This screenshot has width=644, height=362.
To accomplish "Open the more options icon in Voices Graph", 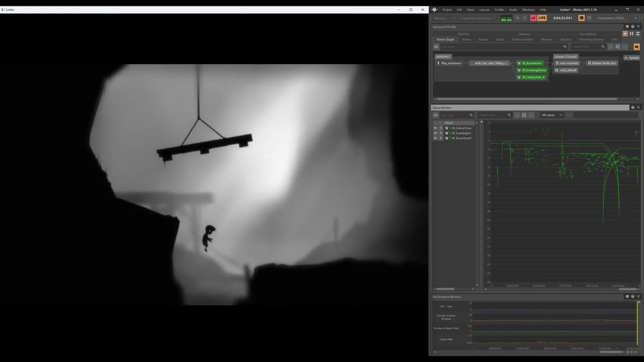I will tap(625, 47).
